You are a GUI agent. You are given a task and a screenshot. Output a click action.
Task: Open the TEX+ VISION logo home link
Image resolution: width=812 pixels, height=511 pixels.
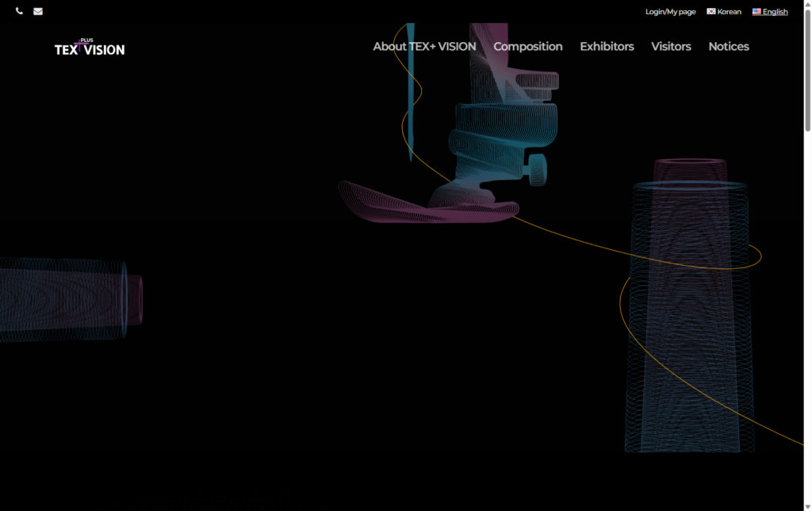[x=90, y=48]
